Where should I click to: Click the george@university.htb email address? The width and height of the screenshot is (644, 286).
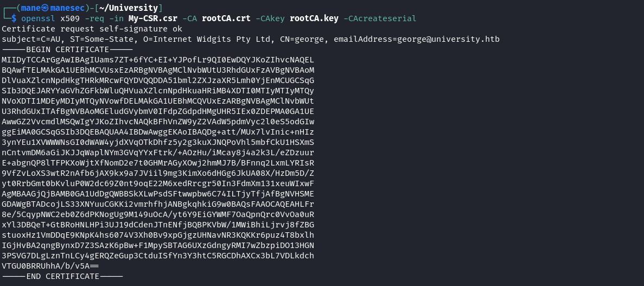click(449, 40)
